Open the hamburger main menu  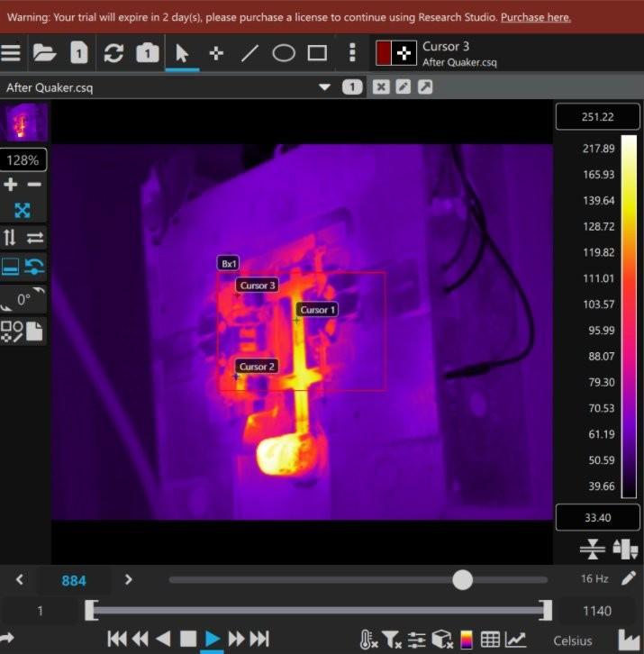pos(11,53)
